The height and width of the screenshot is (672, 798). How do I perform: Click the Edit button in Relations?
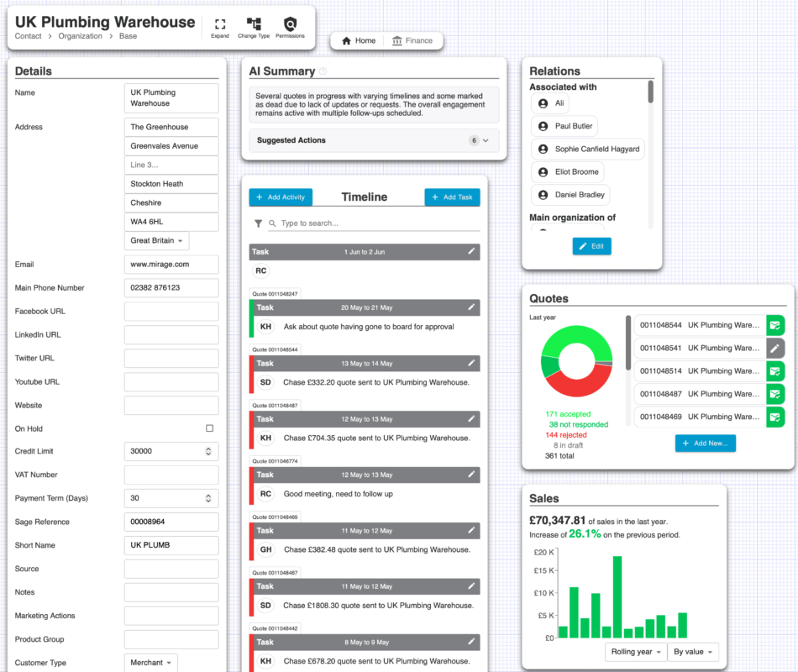(x=591, y=246)
